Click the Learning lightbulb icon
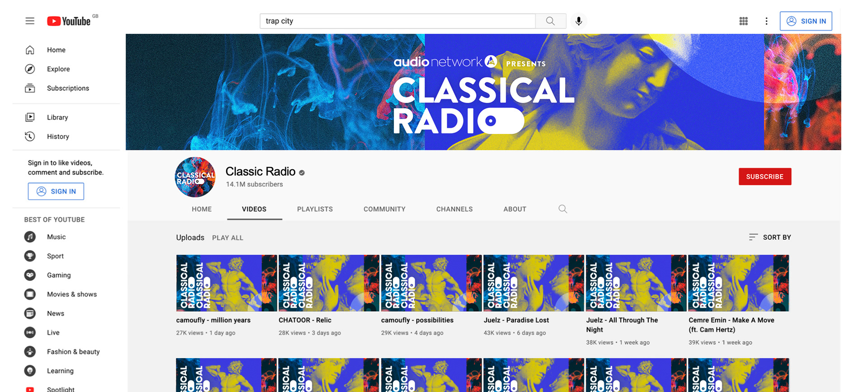 pyautogui.click(x=30, y=371)
